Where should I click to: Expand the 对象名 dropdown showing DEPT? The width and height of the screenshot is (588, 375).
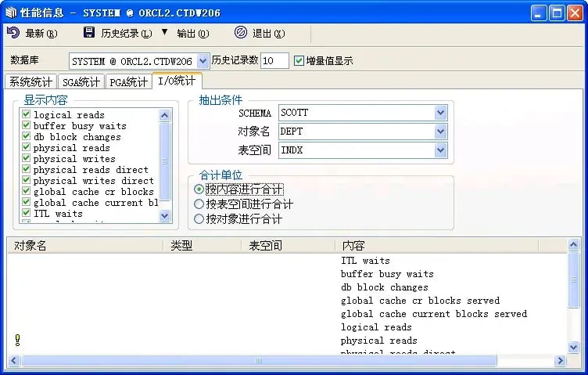click(440, 132)
